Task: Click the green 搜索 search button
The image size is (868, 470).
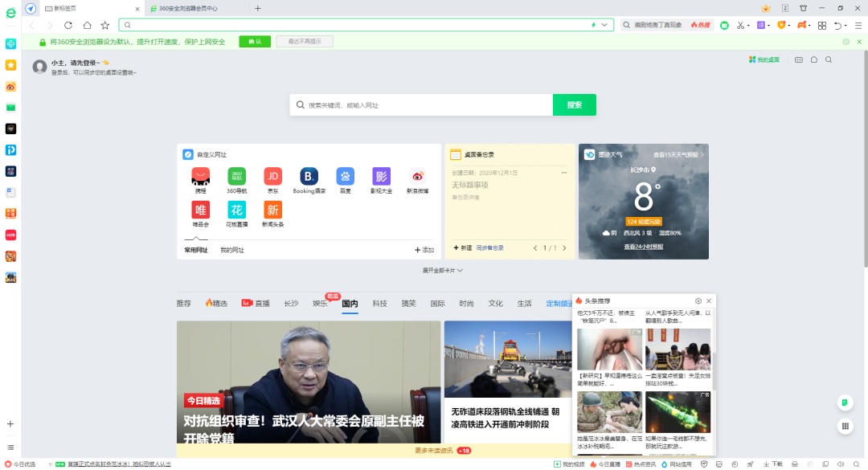Action: tap(575, 104)
